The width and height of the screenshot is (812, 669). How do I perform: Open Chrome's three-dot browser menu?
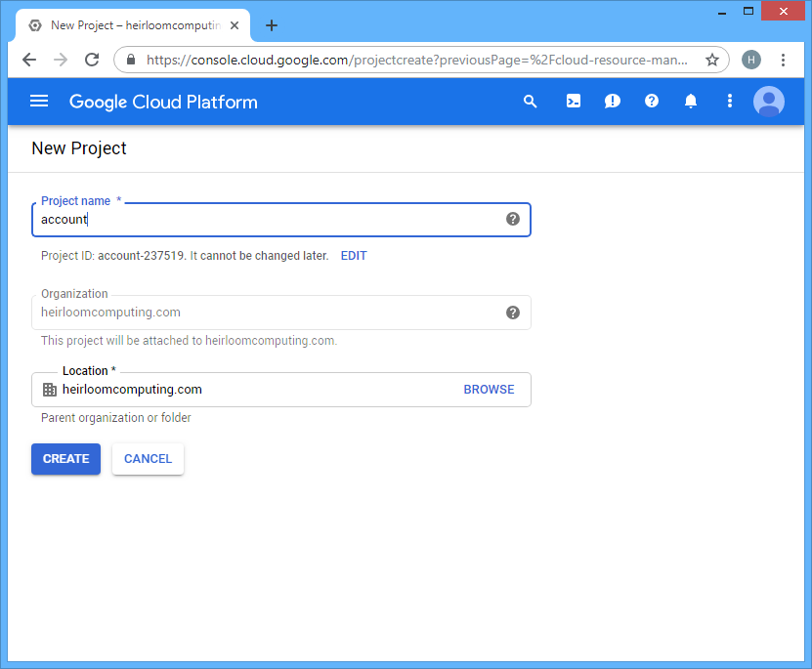pyautogui.click(x=783, y=60)
